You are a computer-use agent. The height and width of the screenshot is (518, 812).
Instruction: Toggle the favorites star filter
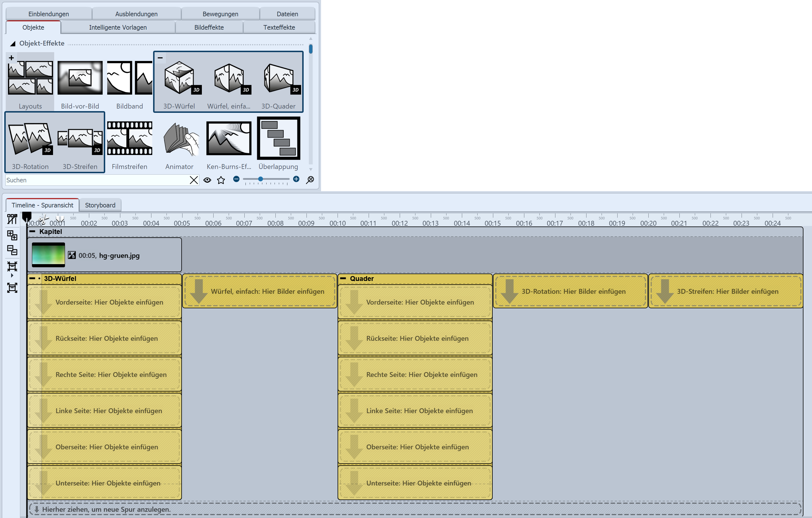pos(221,180)
